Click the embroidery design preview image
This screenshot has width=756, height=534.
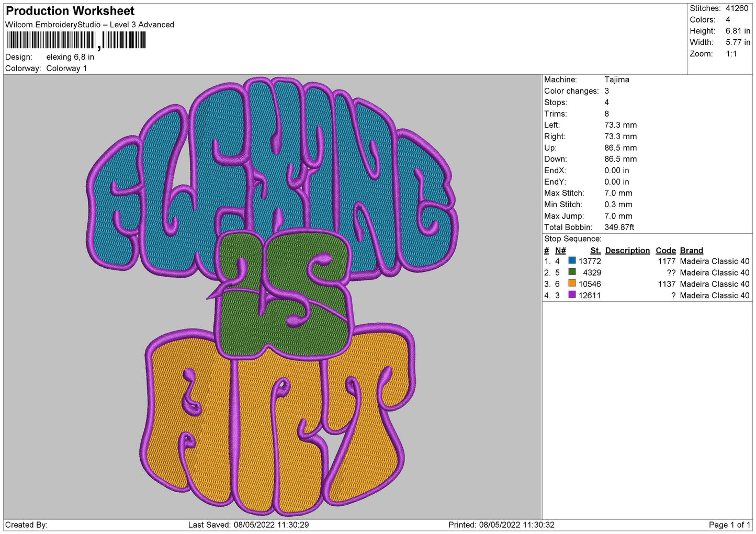[272, 297]
